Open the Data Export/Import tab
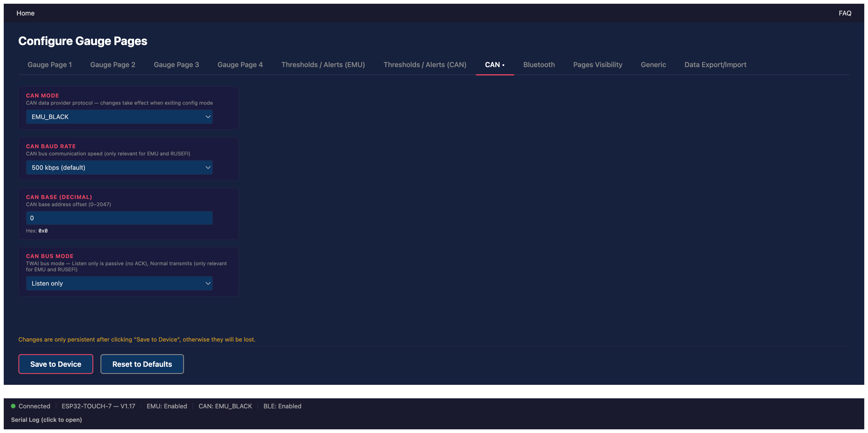868x433 pixels. pyautogui.click(x=715, y=65)
